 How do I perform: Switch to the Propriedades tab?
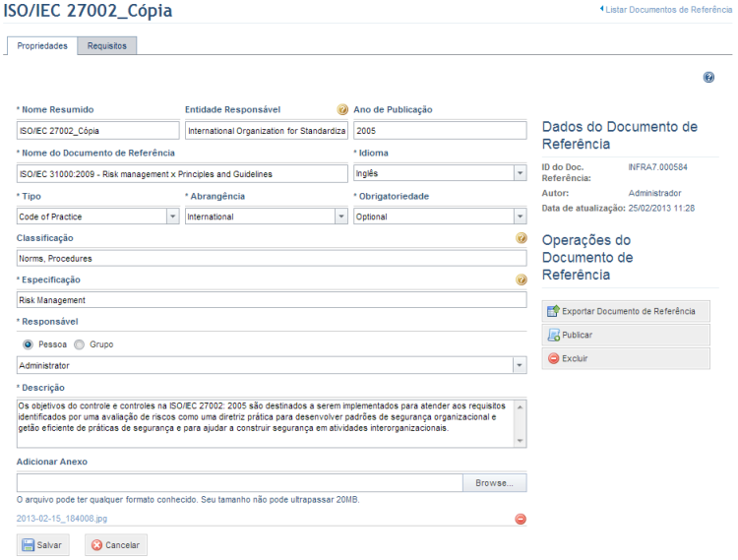click(42, 45)
